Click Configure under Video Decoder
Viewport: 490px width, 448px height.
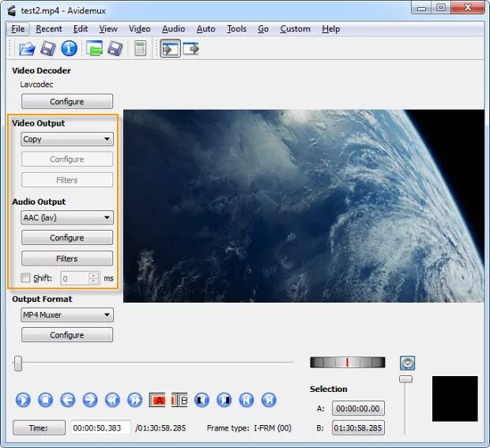click(x=67, y=102)
